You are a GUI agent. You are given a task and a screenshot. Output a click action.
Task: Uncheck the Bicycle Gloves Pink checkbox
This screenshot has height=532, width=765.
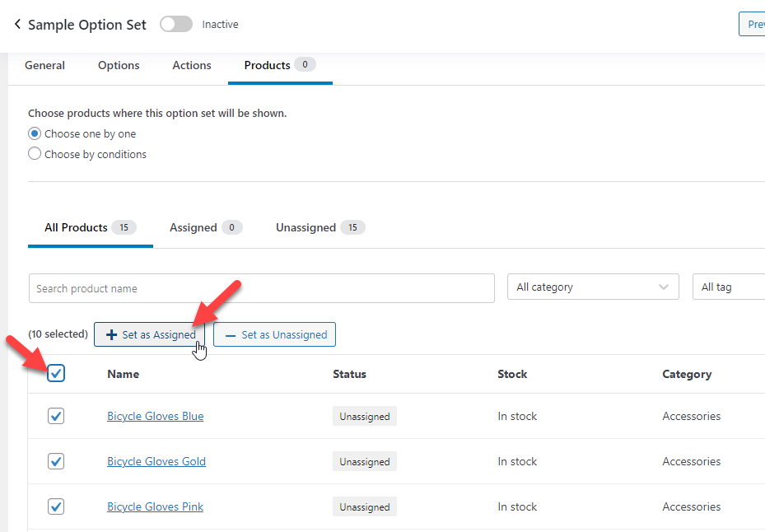click(x=56, y=506)
